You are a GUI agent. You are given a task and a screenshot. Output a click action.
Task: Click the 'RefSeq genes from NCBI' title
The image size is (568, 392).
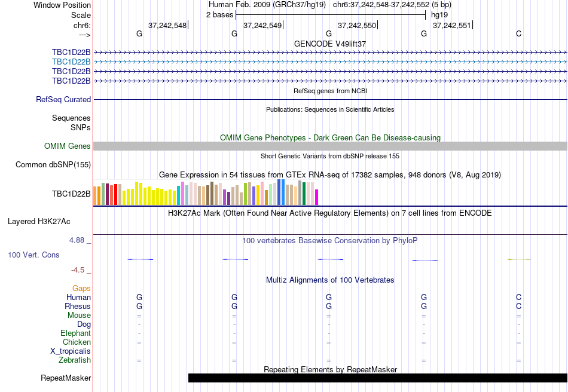[x=330, y=91]
